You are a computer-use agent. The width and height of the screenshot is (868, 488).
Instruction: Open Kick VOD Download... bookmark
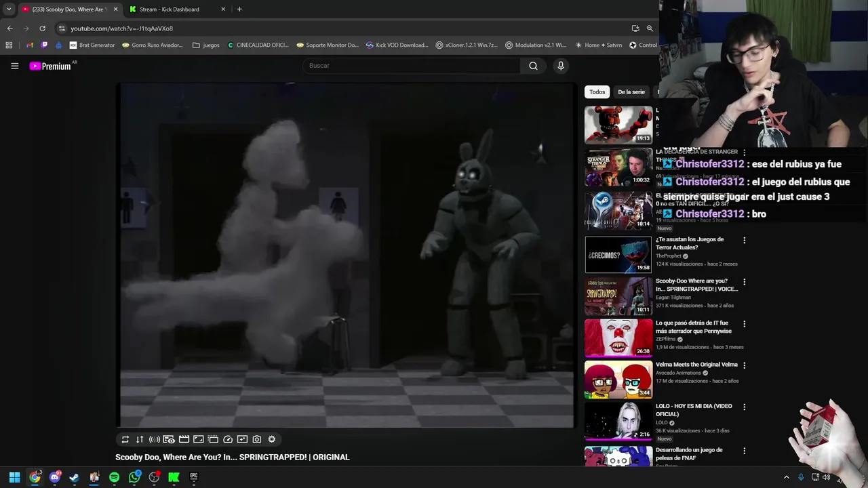click(397, 45)
